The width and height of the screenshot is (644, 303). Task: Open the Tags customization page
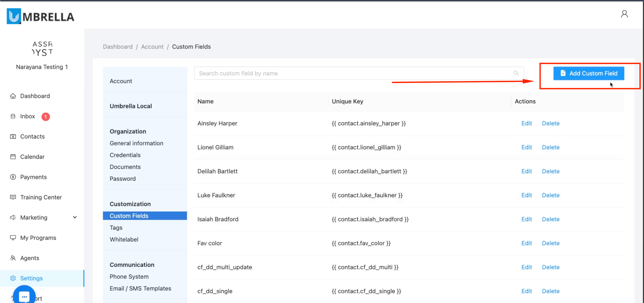116,227
